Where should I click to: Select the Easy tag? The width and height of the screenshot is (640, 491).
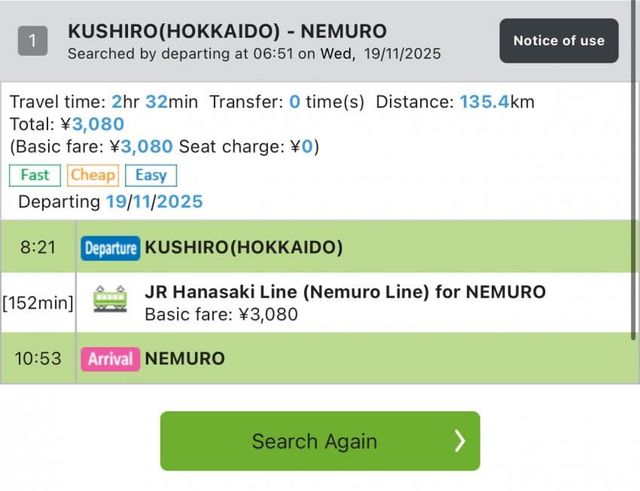[151, 175]
